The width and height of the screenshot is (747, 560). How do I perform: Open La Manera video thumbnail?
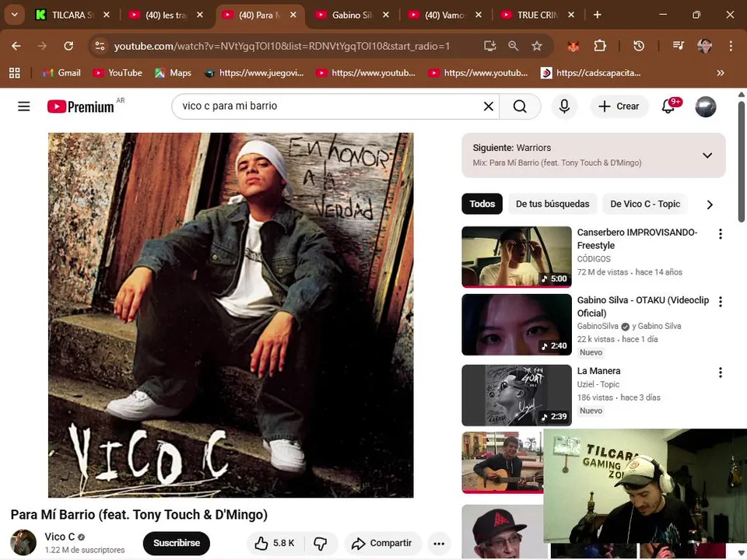[x=517, y=395]
